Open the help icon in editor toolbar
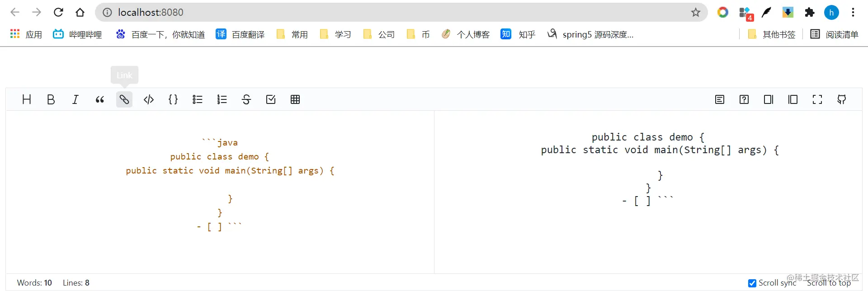Viewport: 868px width, 291px height. pyautogui.click(x=744, y=99)
